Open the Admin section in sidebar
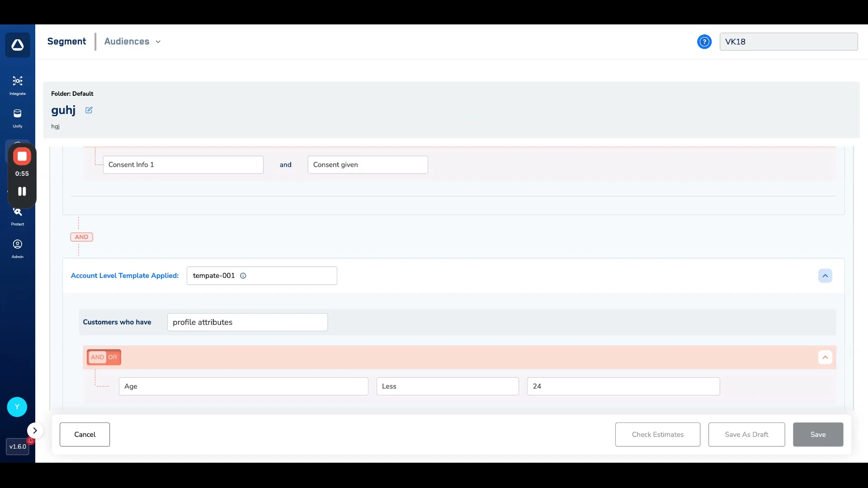868x488 pixels. [17, 249]
